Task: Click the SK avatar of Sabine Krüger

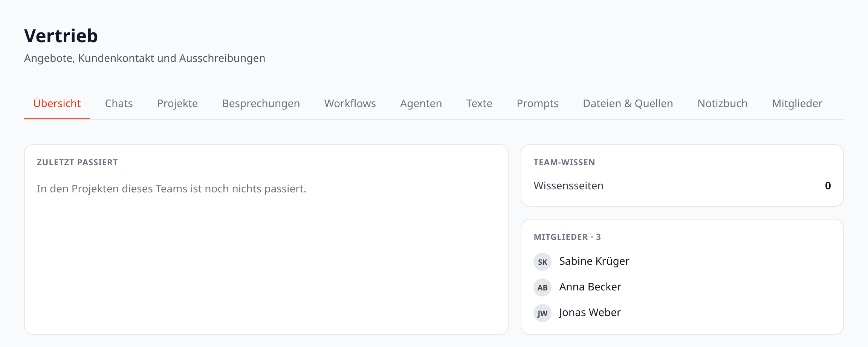Action: (x=542, y=262)
